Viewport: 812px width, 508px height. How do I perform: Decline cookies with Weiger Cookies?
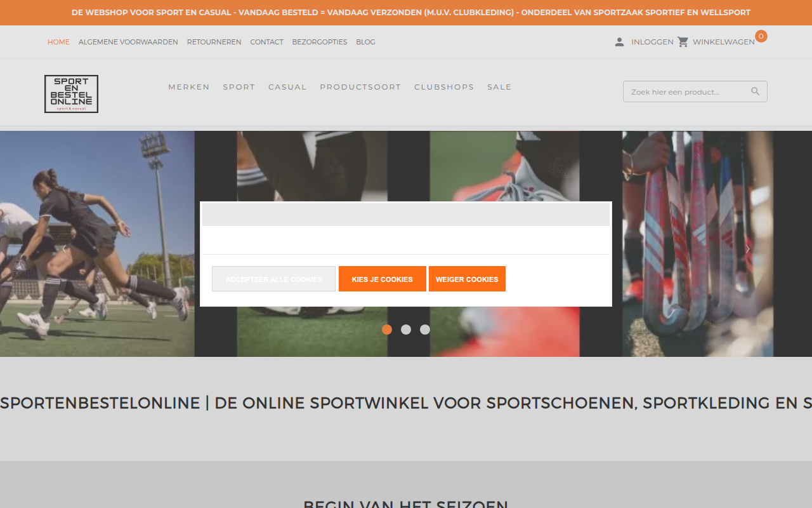click(467, 279)
